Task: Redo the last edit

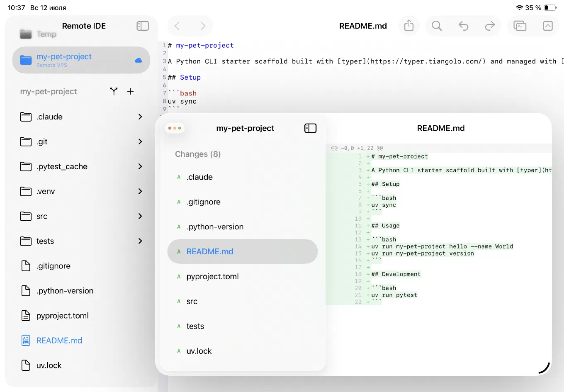Action: click(x=490, y=26)
